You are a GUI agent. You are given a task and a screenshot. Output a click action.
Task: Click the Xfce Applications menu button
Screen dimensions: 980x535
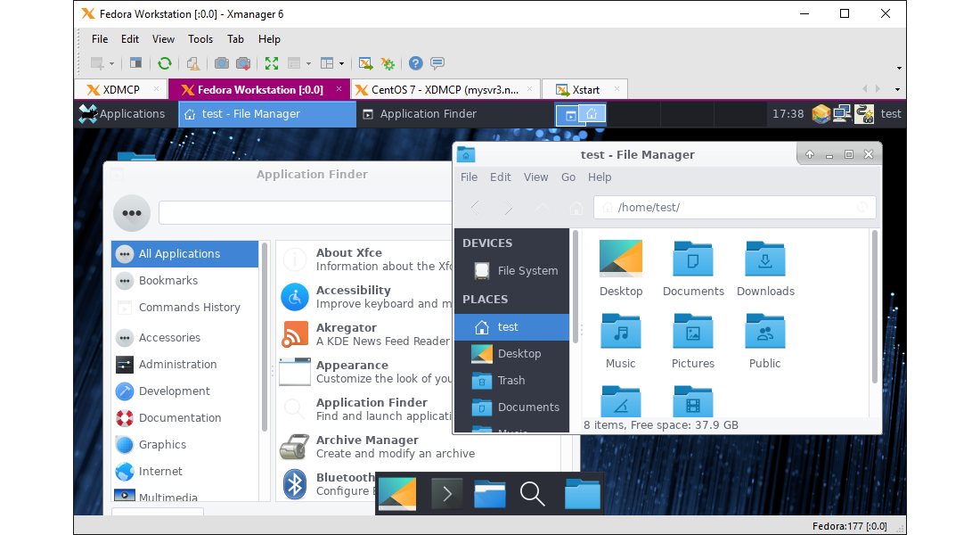click(x=122, y=113)
